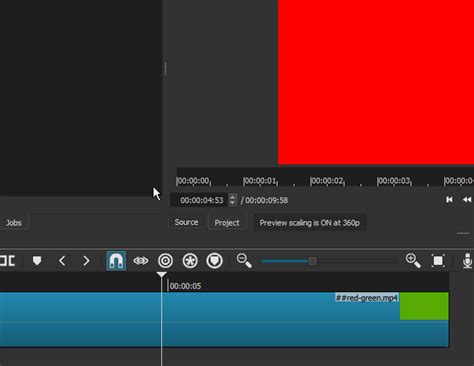Screen dimensions: 474x366
Task: Toggle the Snap magnet button
Action: 116,261
